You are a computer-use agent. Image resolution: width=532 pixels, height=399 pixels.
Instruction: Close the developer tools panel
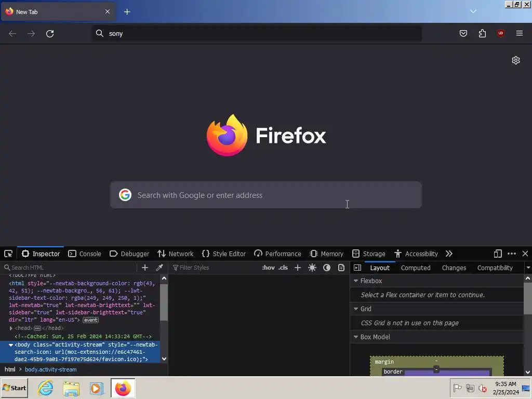point(525,254)
